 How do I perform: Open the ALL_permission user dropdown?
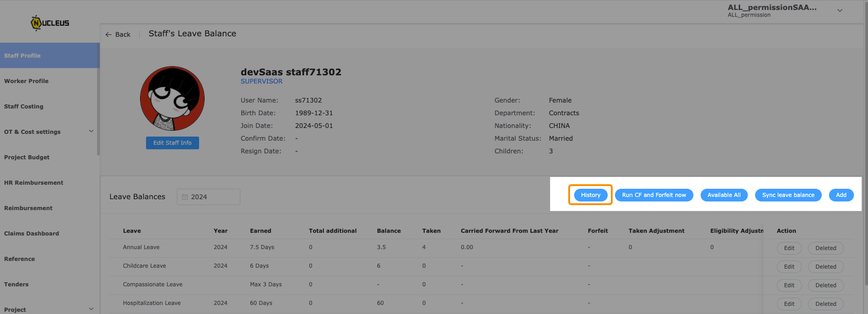[x=840, y=10]
